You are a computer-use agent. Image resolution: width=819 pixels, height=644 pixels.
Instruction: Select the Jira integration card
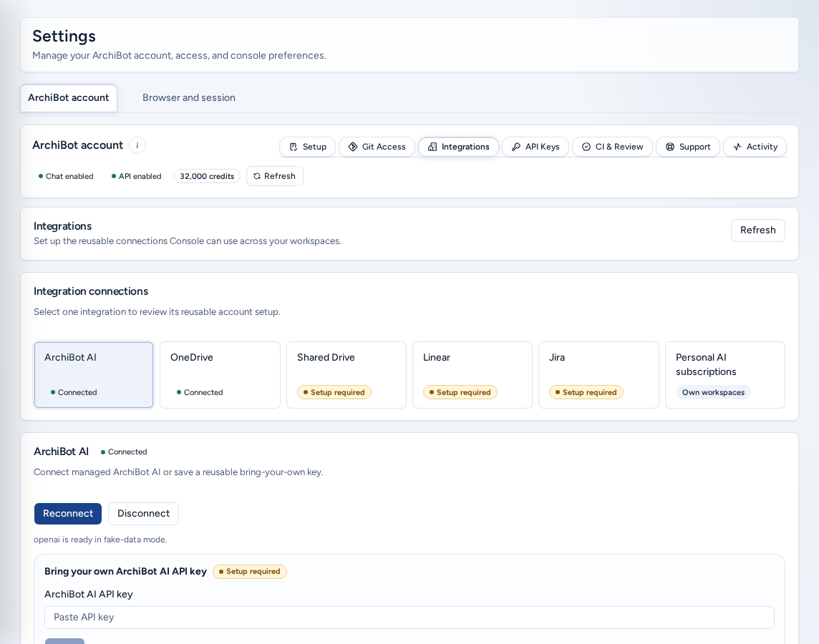click(598, 375)
